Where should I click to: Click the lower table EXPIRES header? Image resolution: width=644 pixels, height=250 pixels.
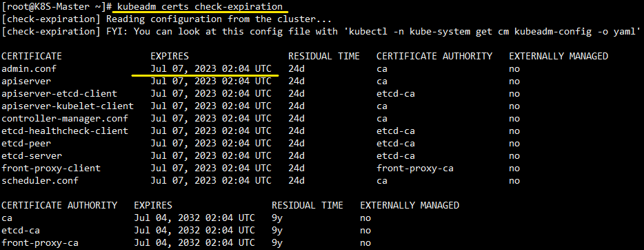(153, 205)
